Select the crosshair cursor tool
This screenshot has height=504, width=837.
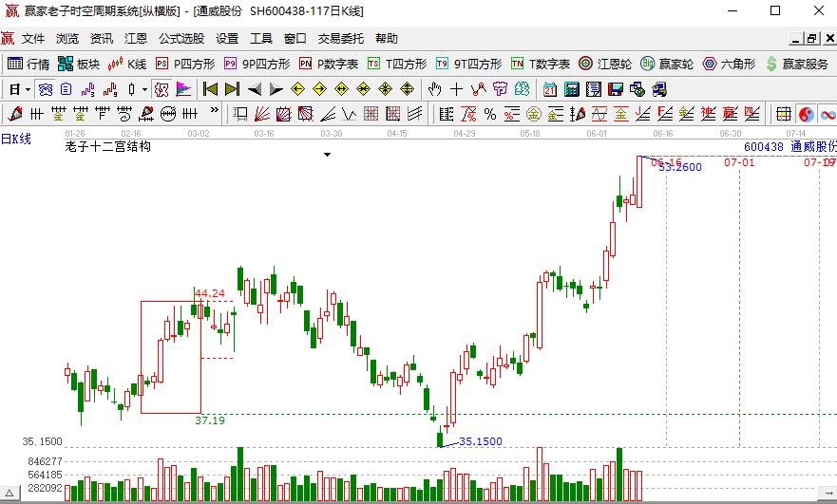click(456, 89)
